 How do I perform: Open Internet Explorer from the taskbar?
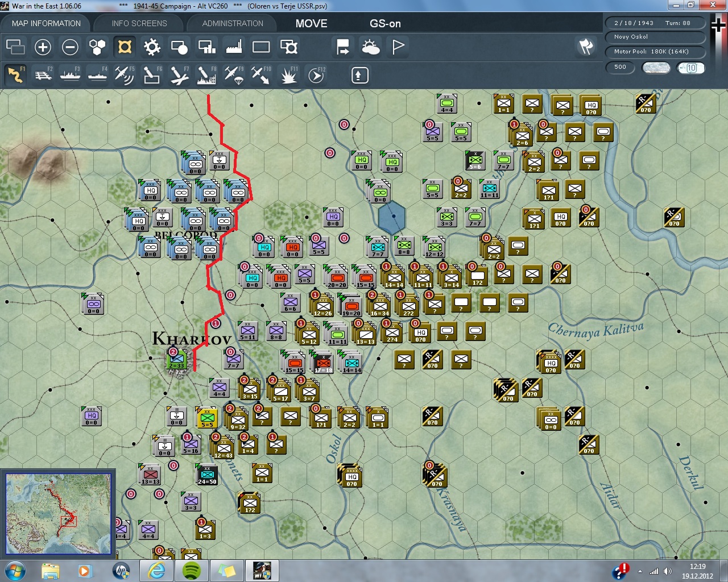(156, 571)
